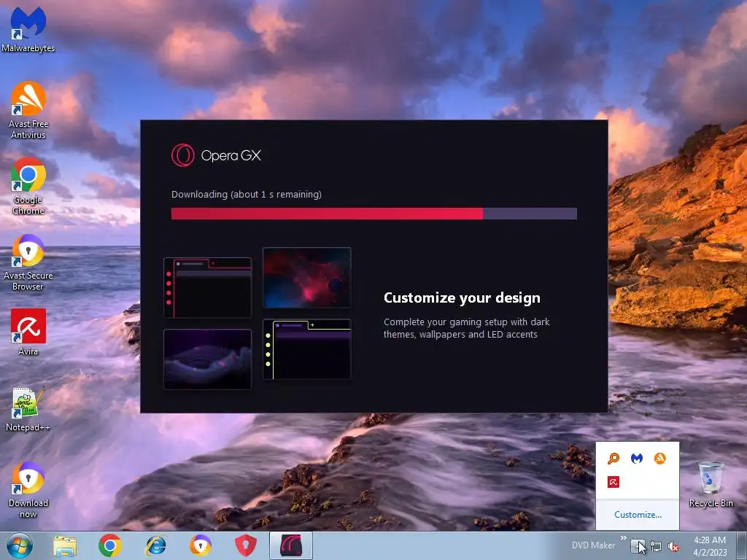The width and height of the screenshot is (747, 560).
Task: Click the network tray icon
Action: [x=656, y=546]
